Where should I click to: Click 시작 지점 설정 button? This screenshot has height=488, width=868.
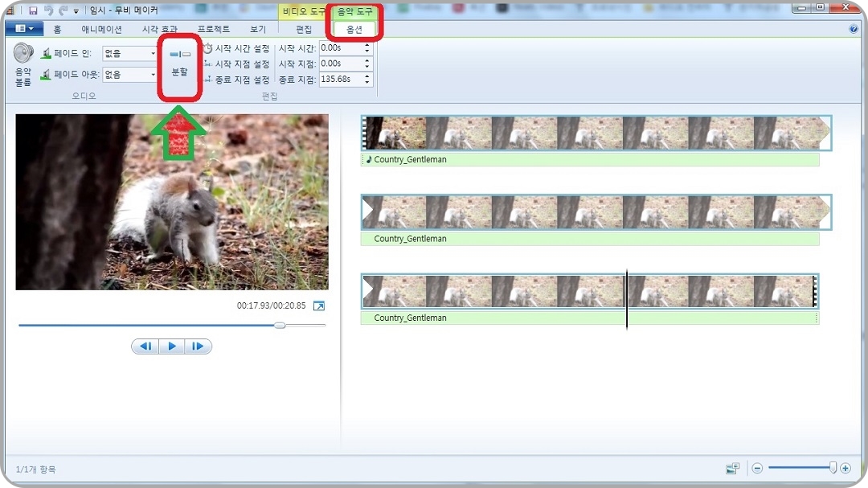[236, 64]
